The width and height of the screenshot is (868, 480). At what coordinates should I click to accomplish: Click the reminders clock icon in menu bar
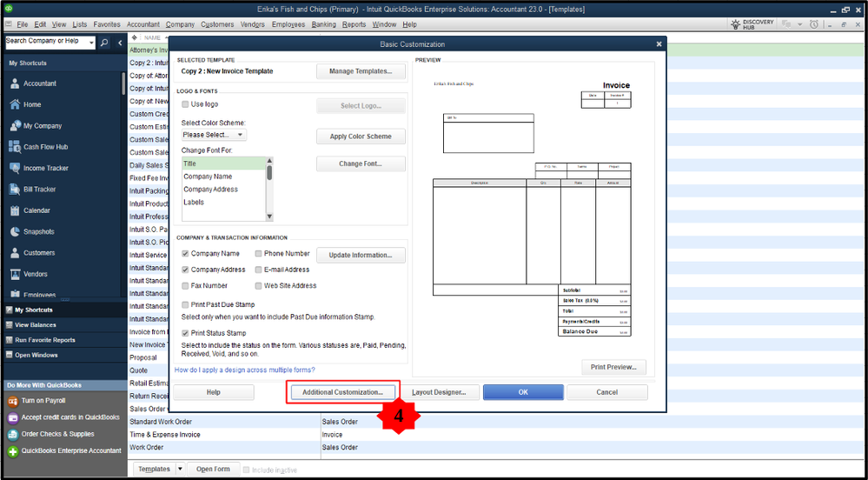(x=814, y=24)
